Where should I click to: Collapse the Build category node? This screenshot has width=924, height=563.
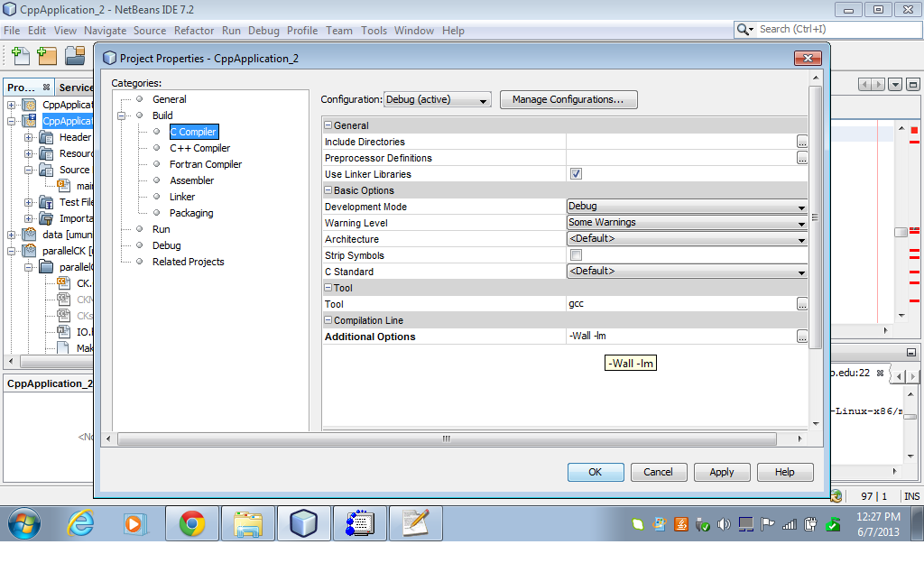pos(122,116)
